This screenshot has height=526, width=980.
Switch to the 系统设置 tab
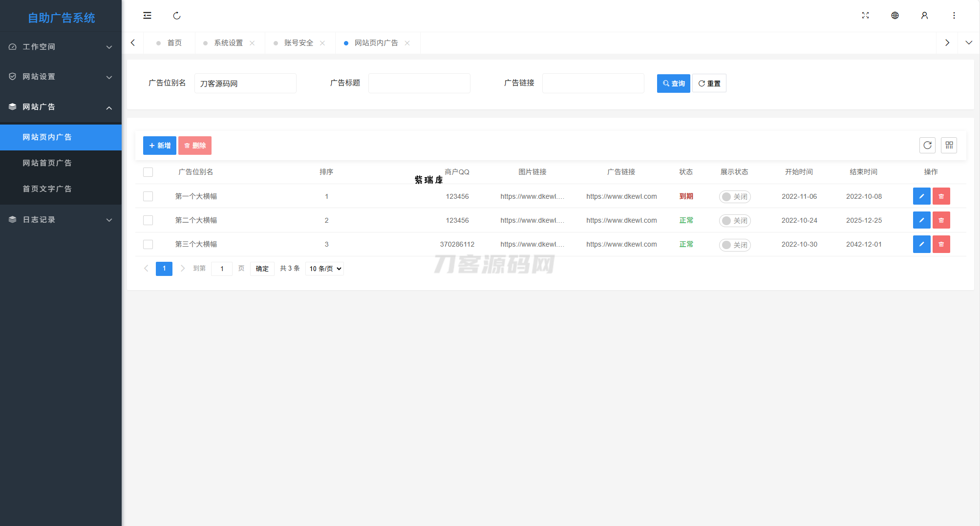pyautogui.click(x=228, y=43)
